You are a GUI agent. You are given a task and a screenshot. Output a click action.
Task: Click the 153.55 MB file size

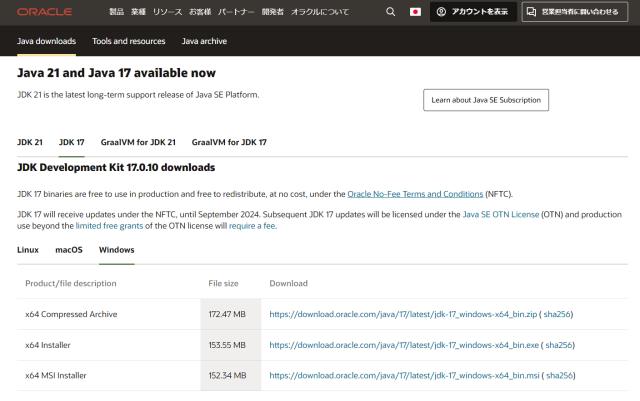click(227, 345)
